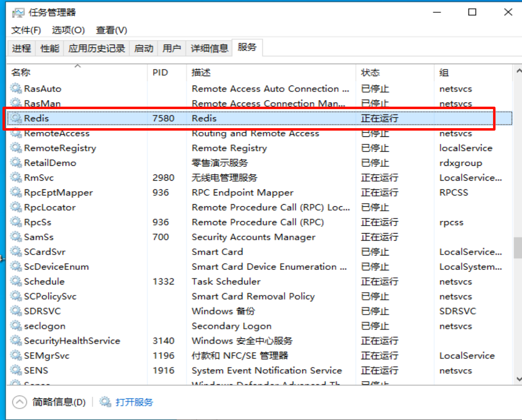Screen dimensions: 522x420
Task: Sort services by the 组 column header
Action: click(x=473, y=72)
